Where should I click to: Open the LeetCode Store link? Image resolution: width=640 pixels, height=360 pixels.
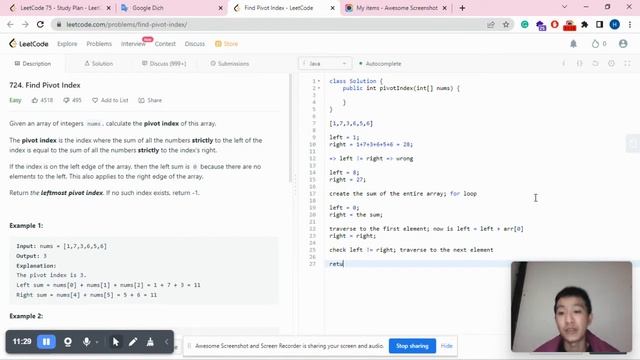(227, 44)
